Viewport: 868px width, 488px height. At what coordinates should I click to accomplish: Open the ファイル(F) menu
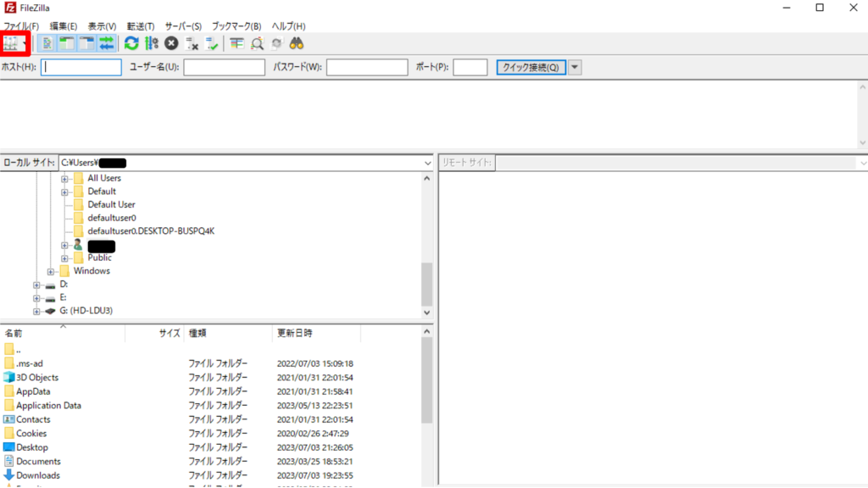click(x=21, y=26)
